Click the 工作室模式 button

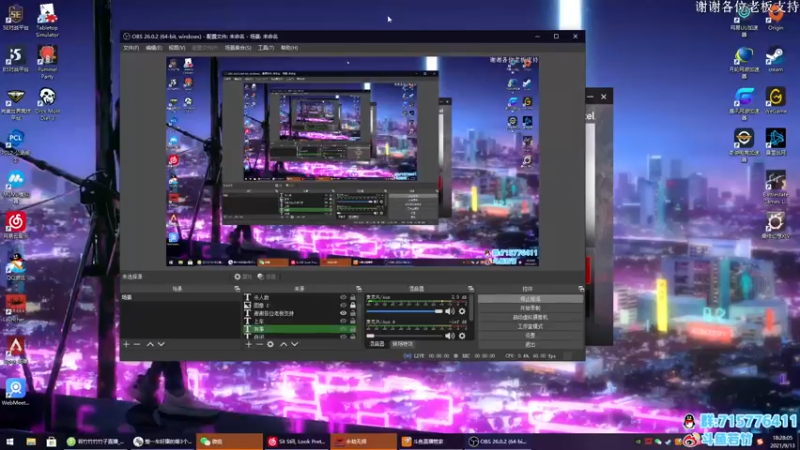click(x=530, y=327)
